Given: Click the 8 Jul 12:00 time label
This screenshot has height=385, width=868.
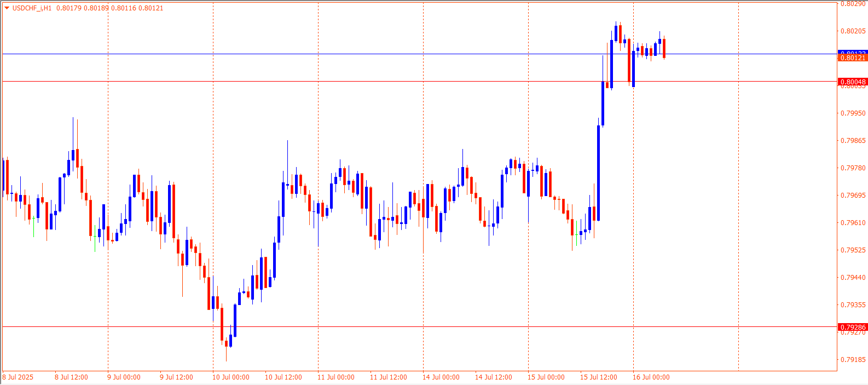Looking at the screenshot, I should [x=72, y=377].
